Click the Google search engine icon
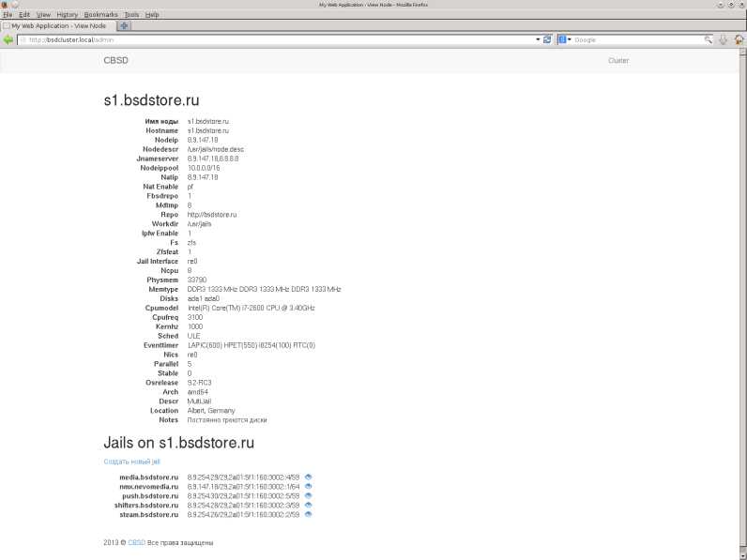Image resolution: width=747 pixels, height=560 pixels. tap(562, 40)
